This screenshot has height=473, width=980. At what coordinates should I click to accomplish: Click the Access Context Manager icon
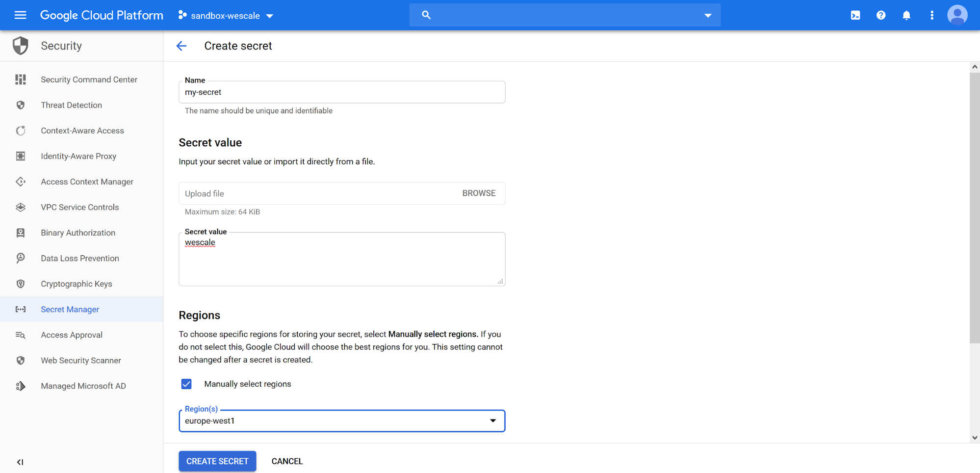pyautogui.click(x=20, y=182)
